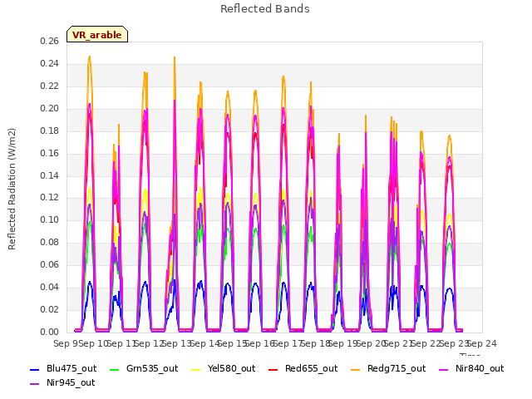Click the 0.02 y-axis tick label
The width and height of the screenshot is (532, 399).
pyautogui.click(x=49, y=309)
